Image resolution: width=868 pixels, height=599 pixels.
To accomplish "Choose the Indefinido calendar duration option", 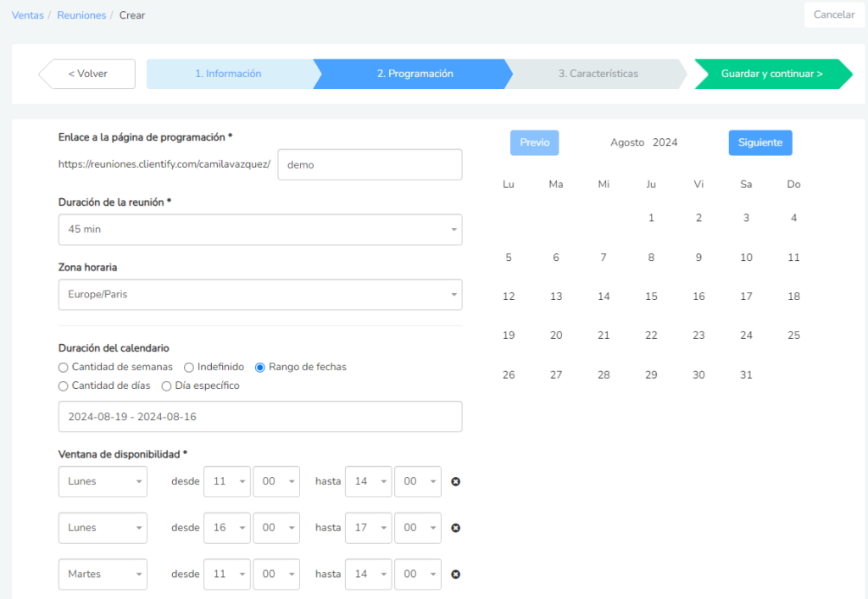I will (x=189, y=368).
